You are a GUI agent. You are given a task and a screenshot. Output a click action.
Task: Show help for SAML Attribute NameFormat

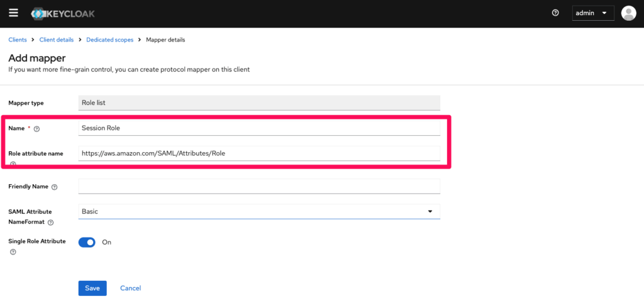pos(50,222)
